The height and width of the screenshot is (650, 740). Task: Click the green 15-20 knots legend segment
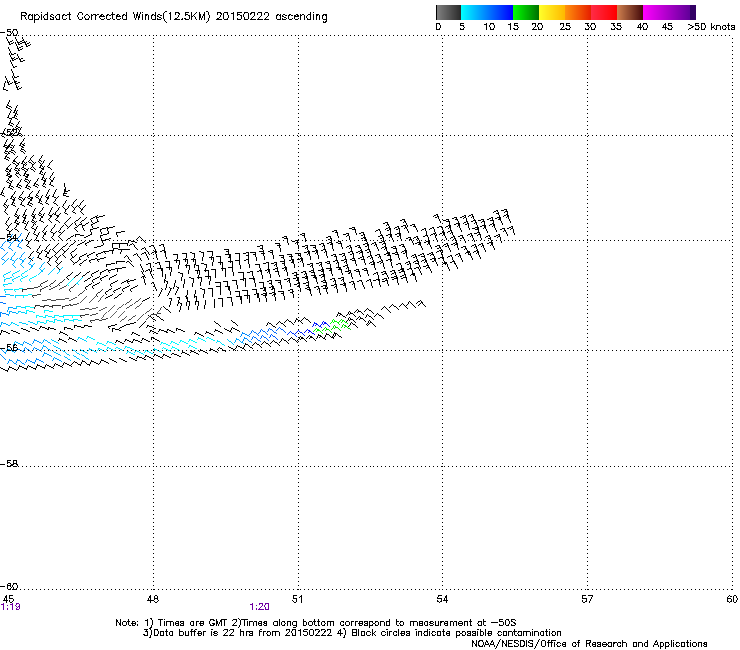point(526,12)
